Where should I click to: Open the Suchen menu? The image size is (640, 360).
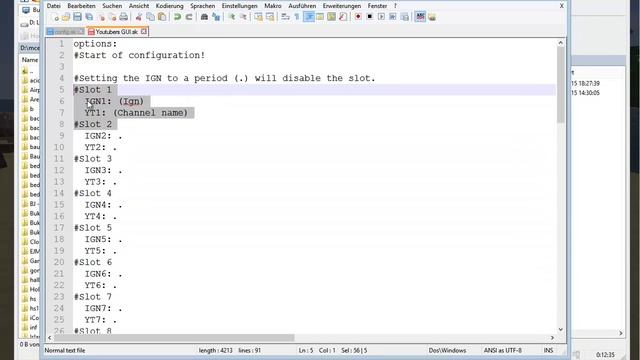point(112,6)
